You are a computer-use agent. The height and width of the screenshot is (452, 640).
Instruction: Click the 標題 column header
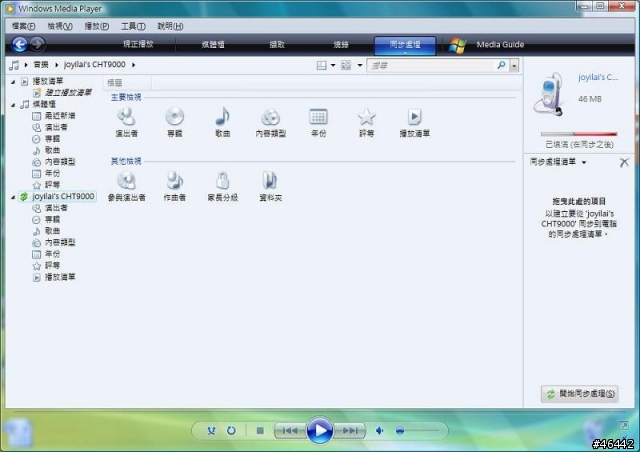click(127, 83)
